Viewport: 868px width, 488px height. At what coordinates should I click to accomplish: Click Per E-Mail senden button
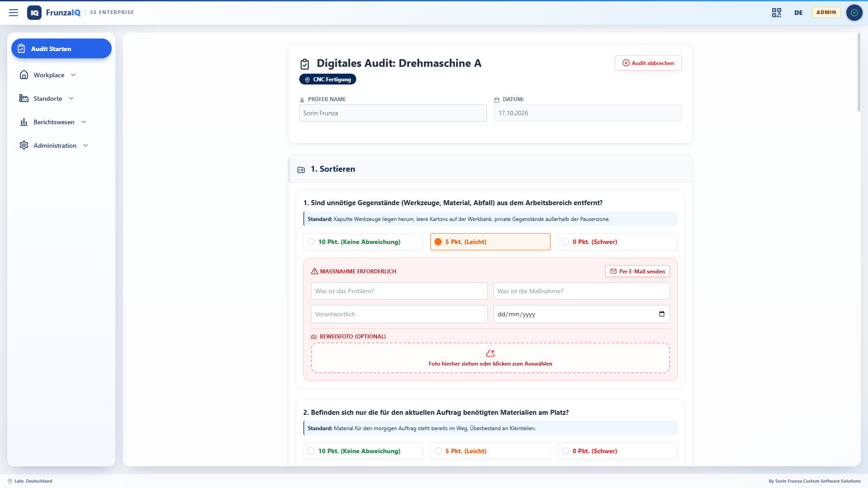click(637, 271)
